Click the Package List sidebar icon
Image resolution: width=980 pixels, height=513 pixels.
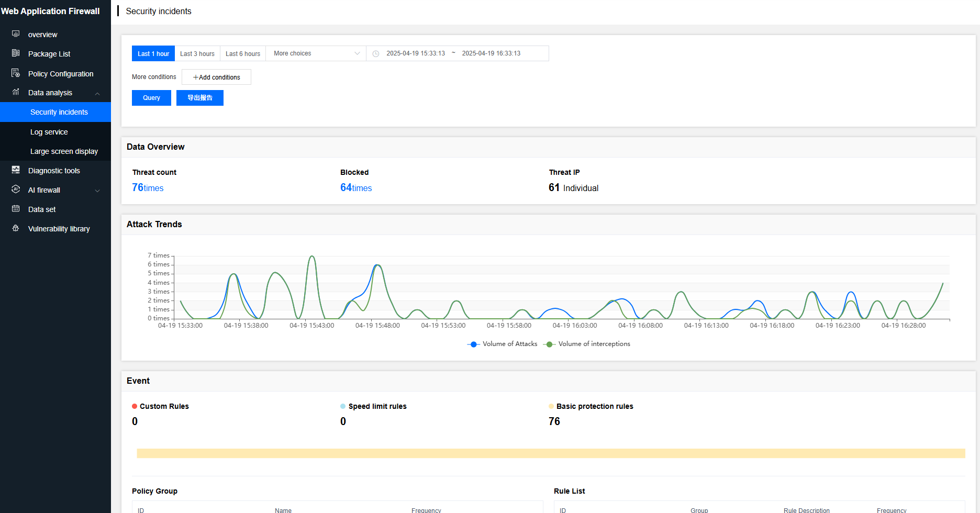[16, 53]
